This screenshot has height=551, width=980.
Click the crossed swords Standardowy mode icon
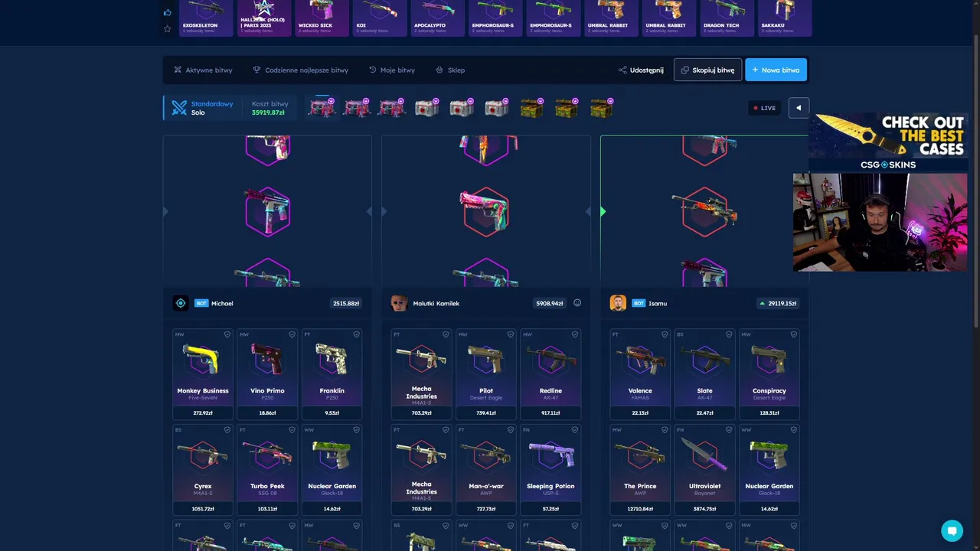[179, 108]
